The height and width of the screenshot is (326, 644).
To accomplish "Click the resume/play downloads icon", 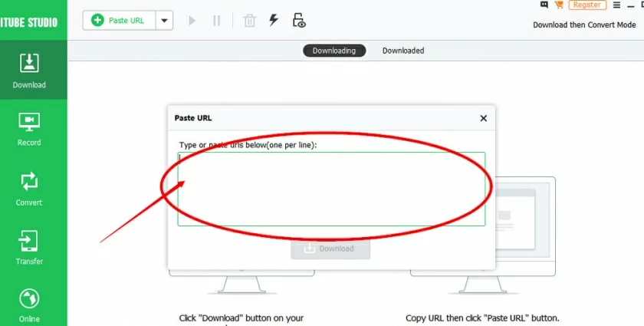I will tap(192, 21).
